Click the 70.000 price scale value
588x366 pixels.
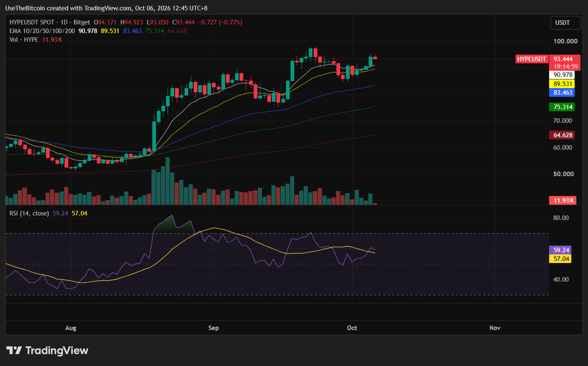coord(563,121)
